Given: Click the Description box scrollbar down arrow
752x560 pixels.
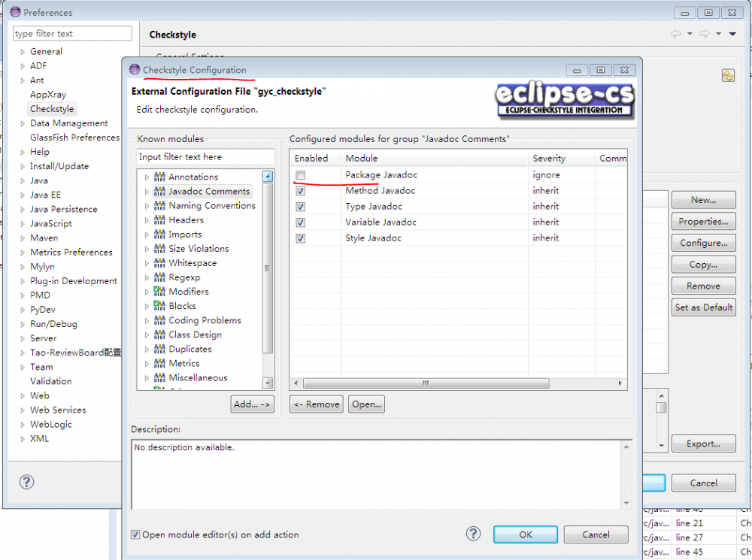Looking at the screenshot, I should [x=626, y=503].
